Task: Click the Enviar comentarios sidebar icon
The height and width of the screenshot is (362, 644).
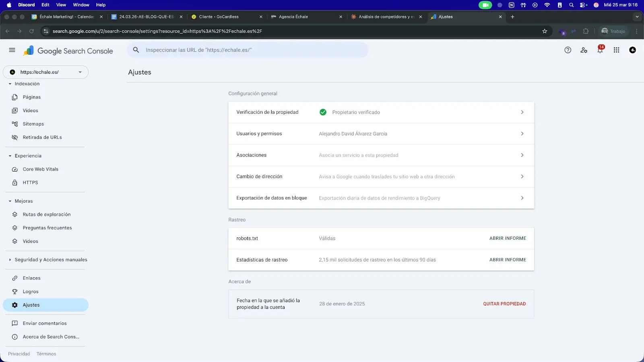Action: click(x=15, y=323)
